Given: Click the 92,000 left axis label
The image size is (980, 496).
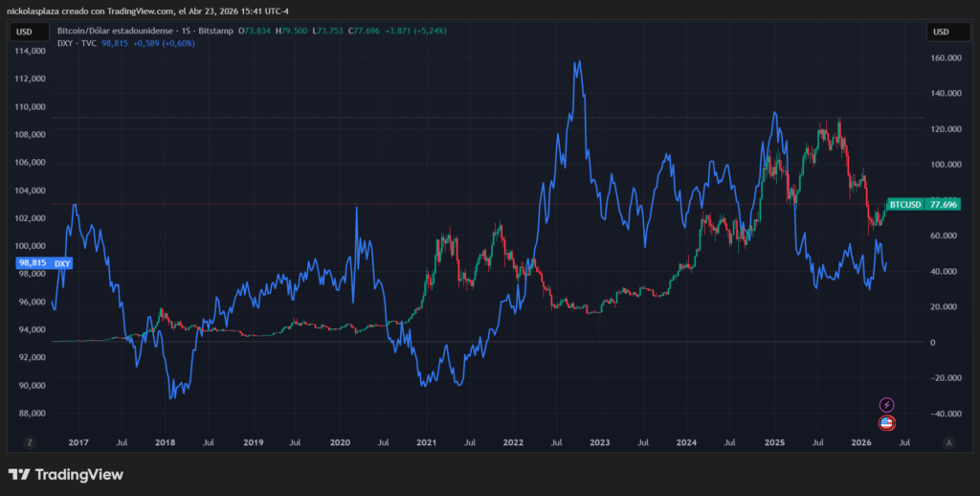Looking at the screenshot, I should 31,358.
